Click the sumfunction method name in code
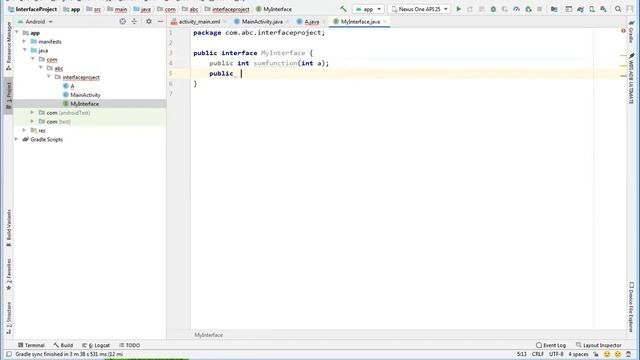 [x=276, y=63]
